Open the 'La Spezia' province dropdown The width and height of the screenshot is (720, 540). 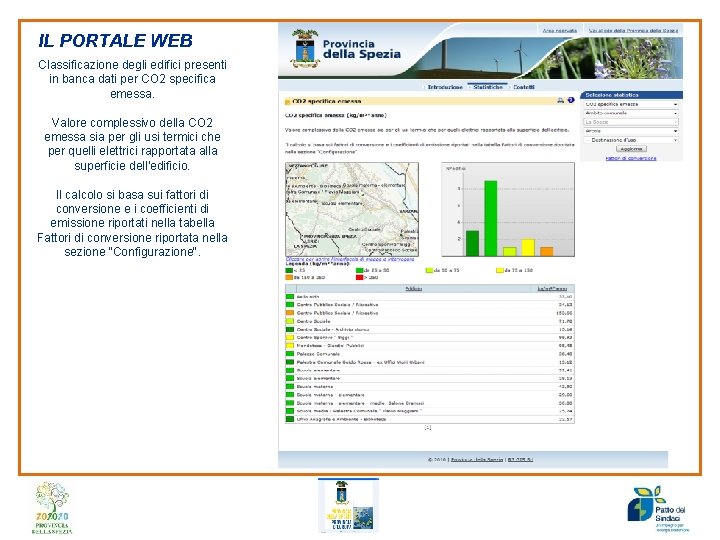631,122
